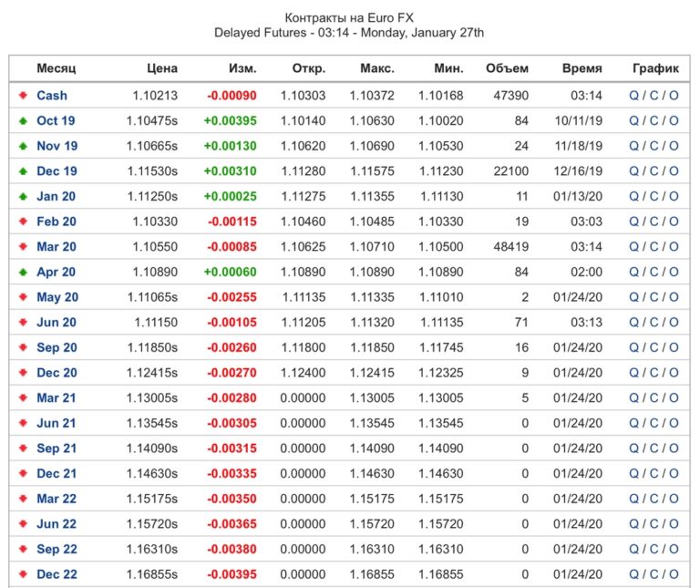This screenshot has width=700, height=588.
Task: Click the Объем column header
Action: pyautogui.click(x=507, y=68)
